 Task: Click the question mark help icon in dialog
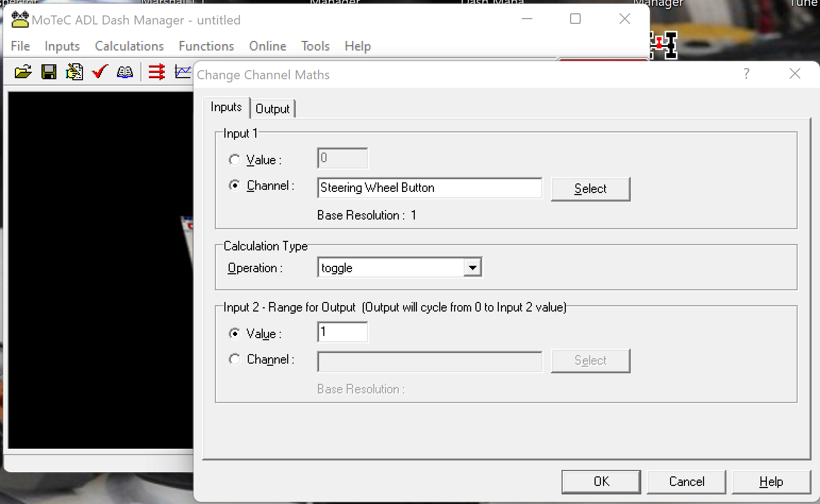pos(747,74)
